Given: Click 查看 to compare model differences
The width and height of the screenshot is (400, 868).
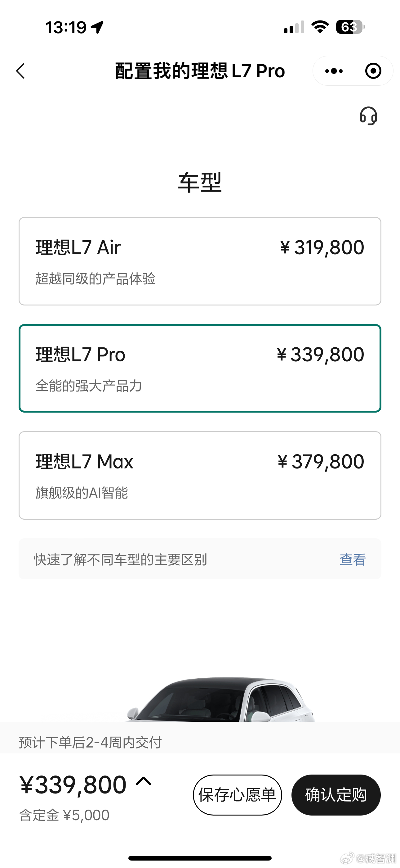Looking at the screenshot, I should coord(353,559).
